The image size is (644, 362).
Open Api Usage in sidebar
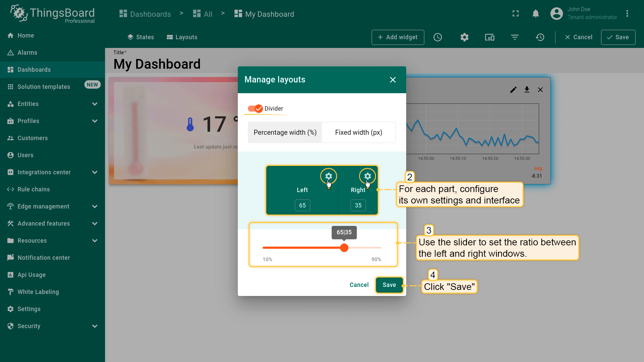52,275
